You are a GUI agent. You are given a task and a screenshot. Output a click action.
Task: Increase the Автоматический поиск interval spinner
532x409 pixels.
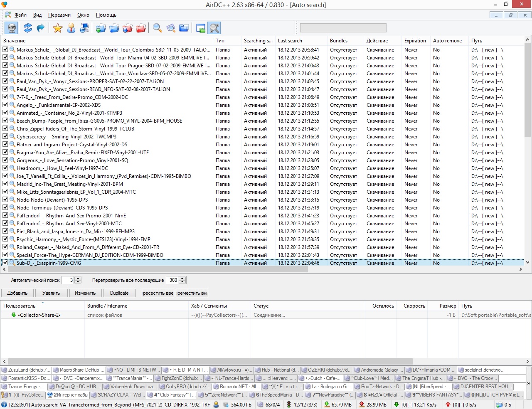coord(79,278)
